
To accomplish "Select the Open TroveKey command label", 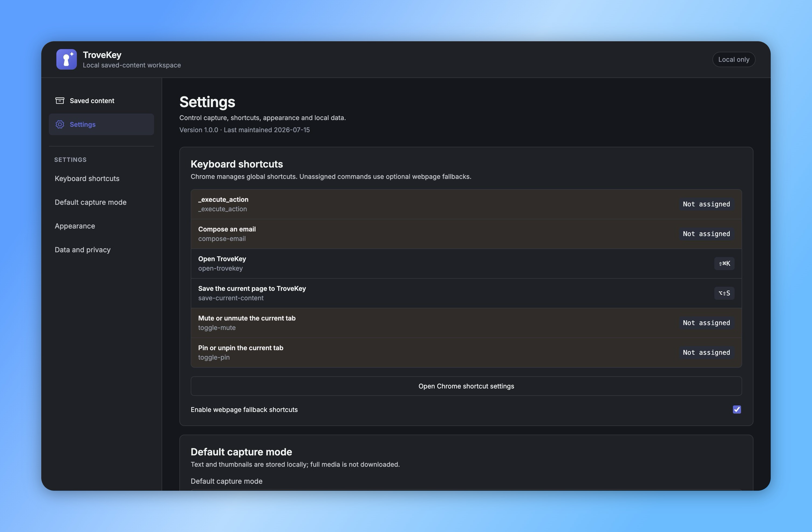I will [222, 259].
